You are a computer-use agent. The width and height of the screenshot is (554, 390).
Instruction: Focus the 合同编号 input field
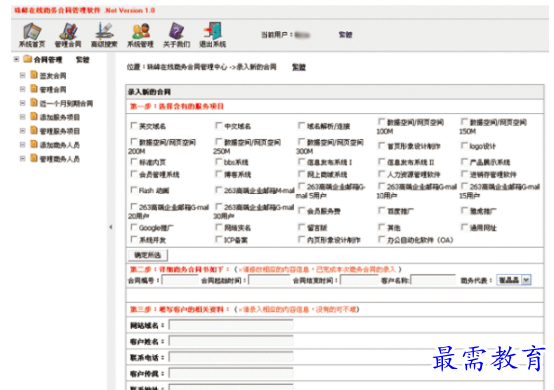click(180, 280)
